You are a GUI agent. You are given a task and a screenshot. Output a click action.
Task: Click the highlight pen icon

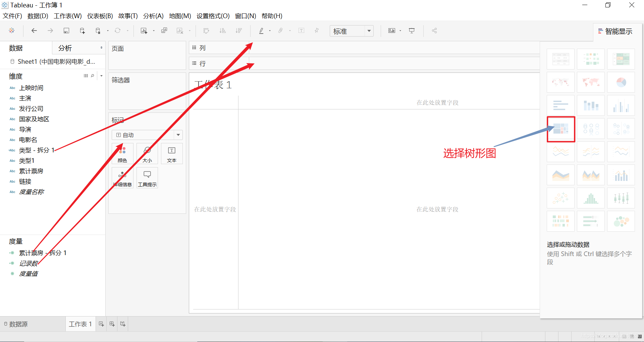tap(261, 31)
